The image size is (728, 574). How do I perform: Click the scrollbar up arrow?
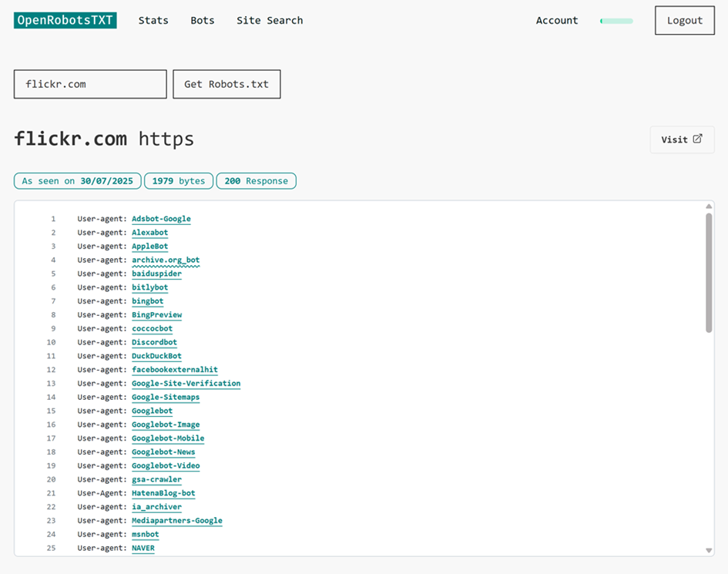pyautogui.click(x=709, y=206)
